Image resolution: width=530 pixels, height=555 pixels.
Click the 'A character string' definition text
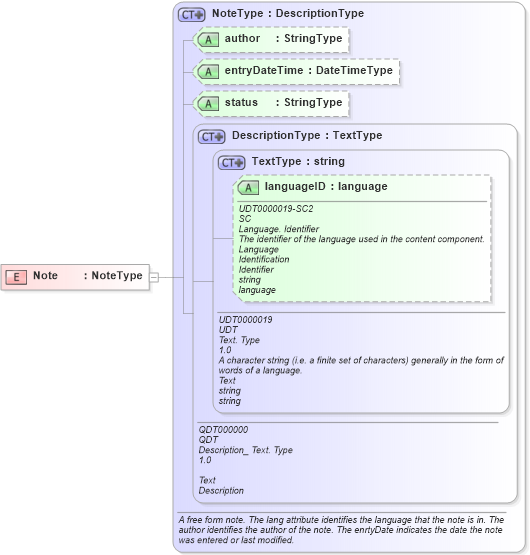(x=361, y=365)
